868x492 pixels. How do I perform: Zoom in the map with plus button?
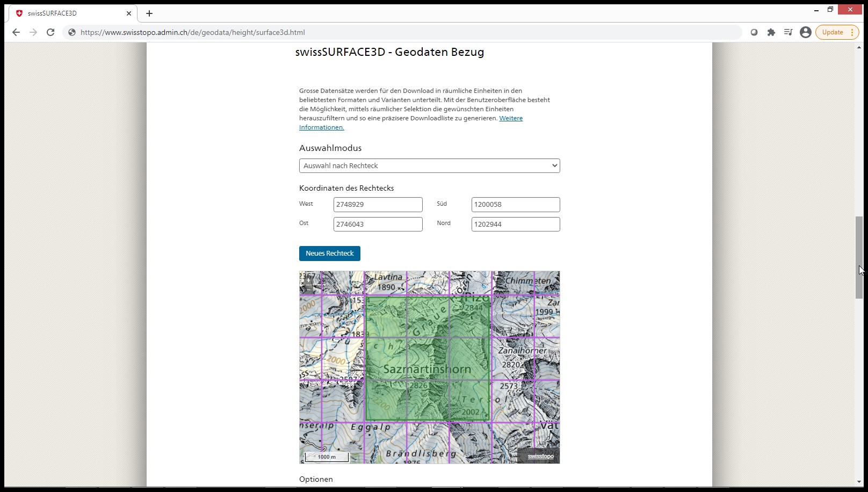click(x=308, y=280)
